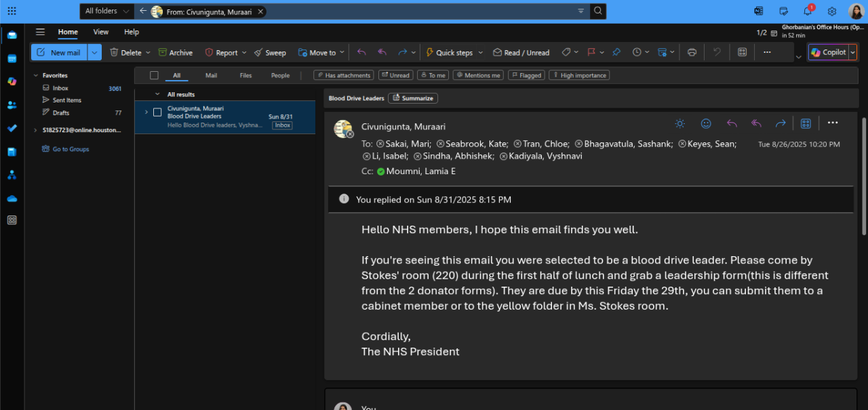Screen dimensions: 868x410
Task: Open People contacts from the left rail
Action: click(12, 105)
